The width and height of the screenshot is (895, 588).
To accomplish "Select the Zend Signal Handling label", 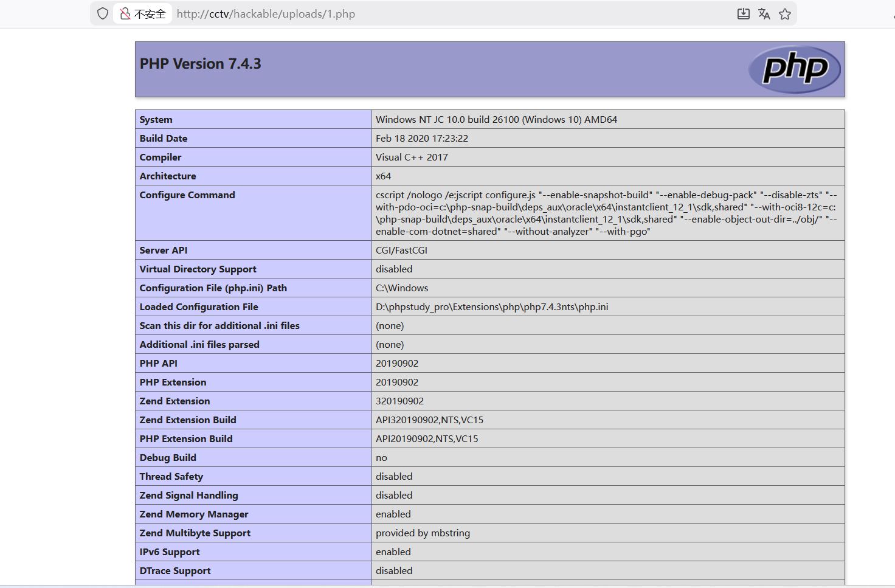I will [x=189, y=496].
